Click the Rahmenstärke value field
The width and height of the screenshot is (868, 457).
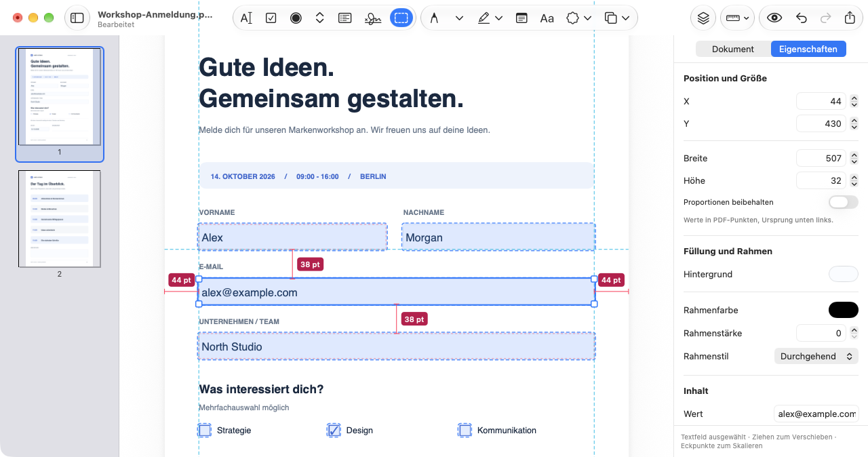click(x=821, y=333)
